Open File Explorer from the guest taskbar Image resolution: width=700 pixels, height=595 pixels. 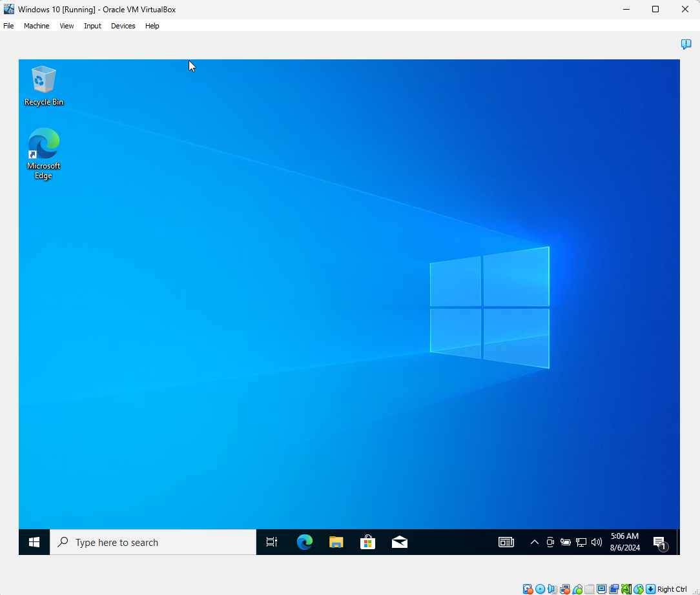[336, 542]
